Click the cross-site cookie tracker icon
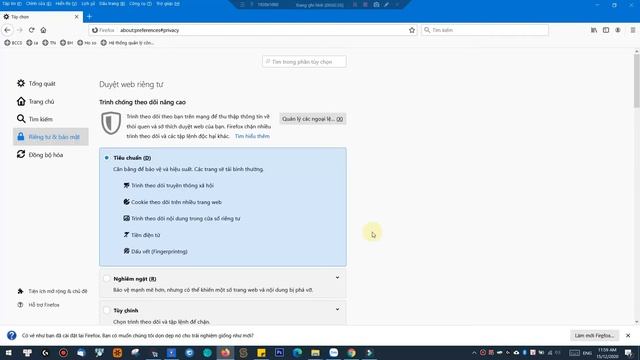This screenshot has width=640, height=360. pyautogui.click(x=127, y=202)
